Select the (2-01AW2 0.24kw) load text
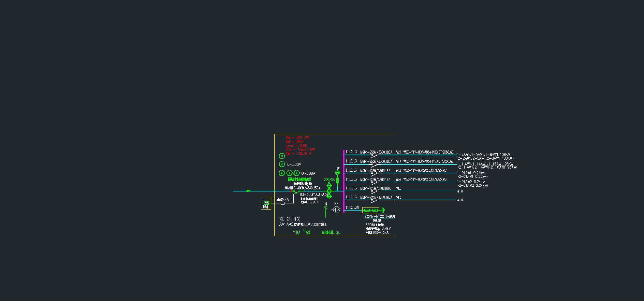This screenshot has height=301, width=644. 473,186
